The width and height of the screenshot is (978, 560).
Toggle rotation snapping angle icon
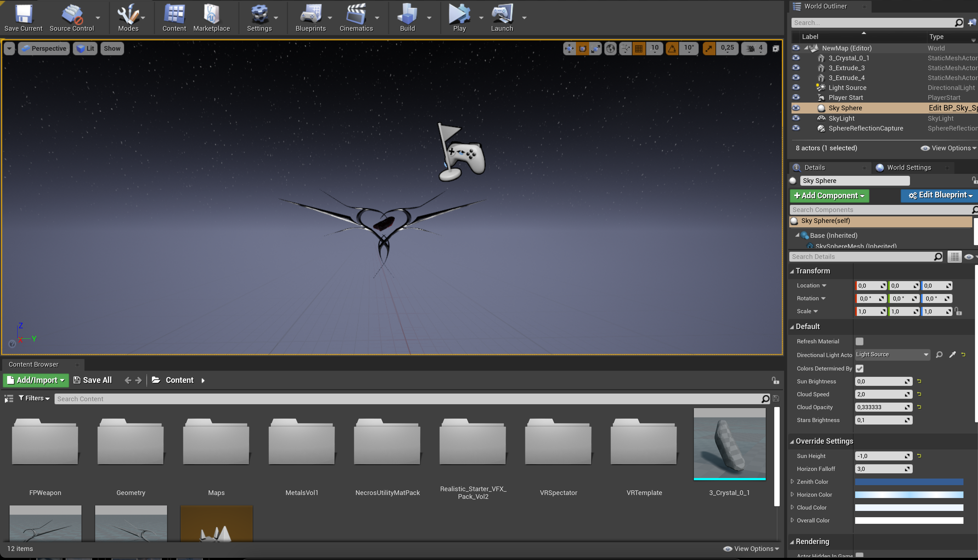coord(672,49)
